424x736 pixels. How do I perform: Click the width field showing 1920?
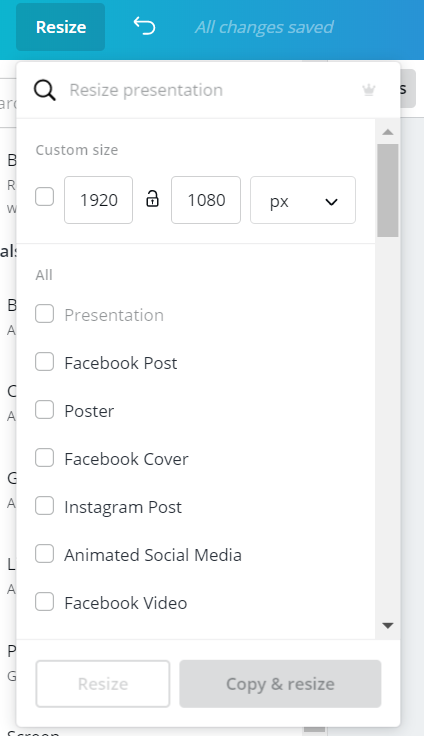pos(99,200)
